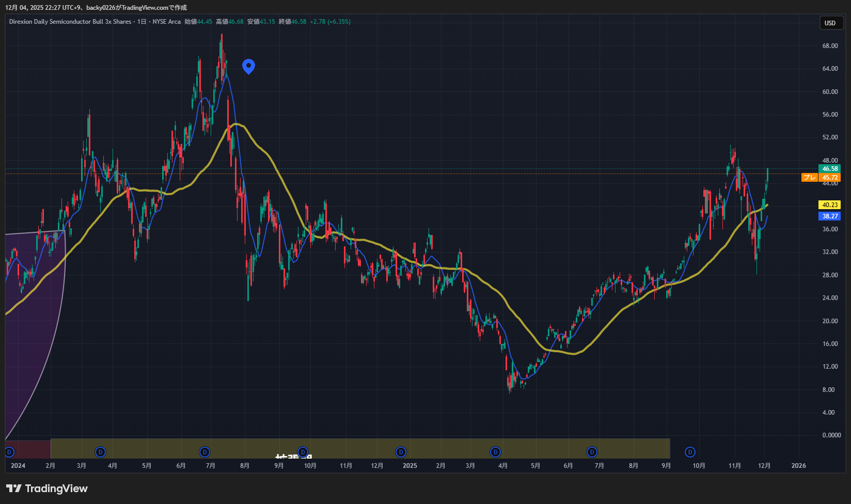The image size is (851, 504).
Task: Click the TradingView logo
Action: pos(47,489)
